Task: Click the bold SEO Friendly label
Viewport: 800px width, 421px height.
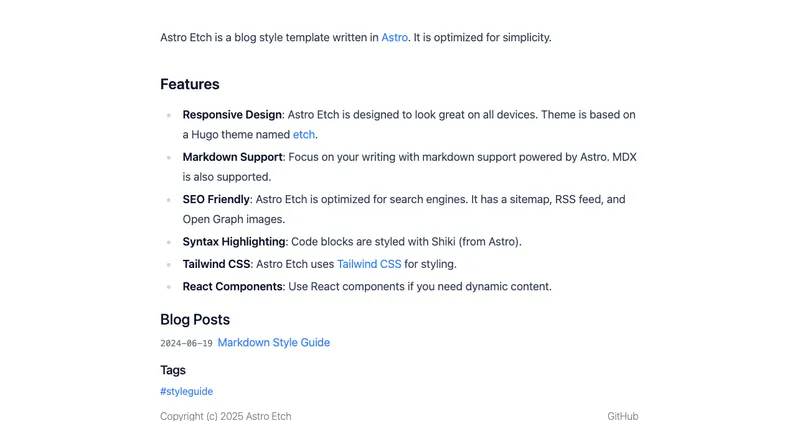Action: [x=216, y=199]
